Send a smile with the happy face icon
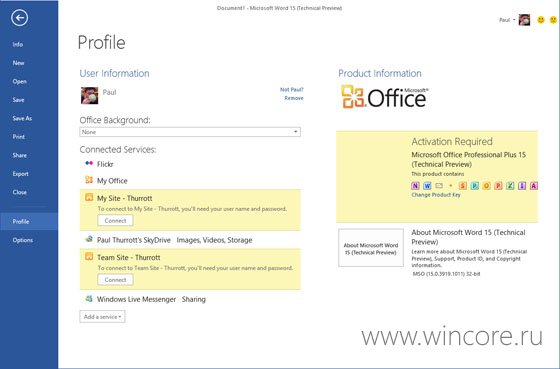This screenshot has width=560, height=369. (541, 20)
